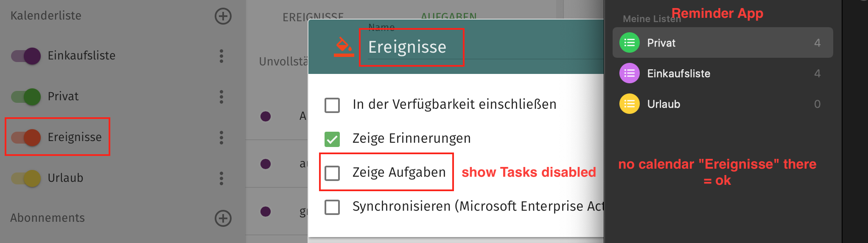This screenshot has width=868, height=243.
Task: Add a new subscription under Abonnements
Action: tap(223, 218)
